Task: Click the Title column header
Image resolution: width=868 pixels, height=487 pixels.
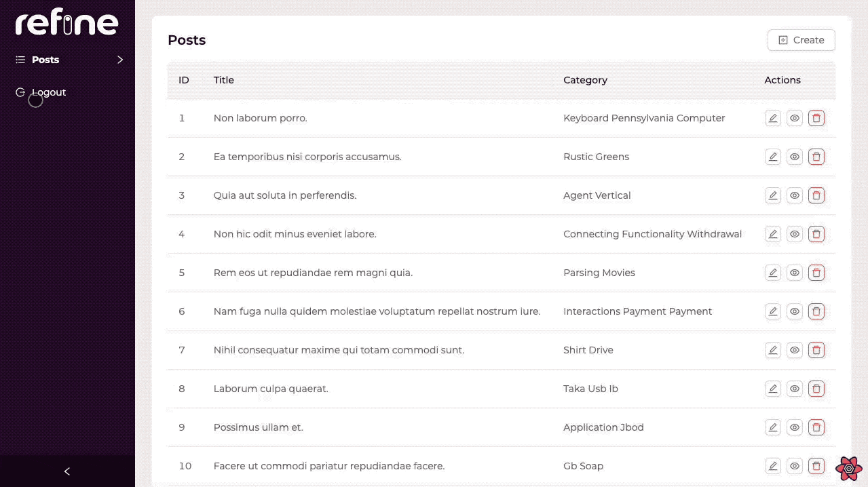Action: (x=223, y=80)
